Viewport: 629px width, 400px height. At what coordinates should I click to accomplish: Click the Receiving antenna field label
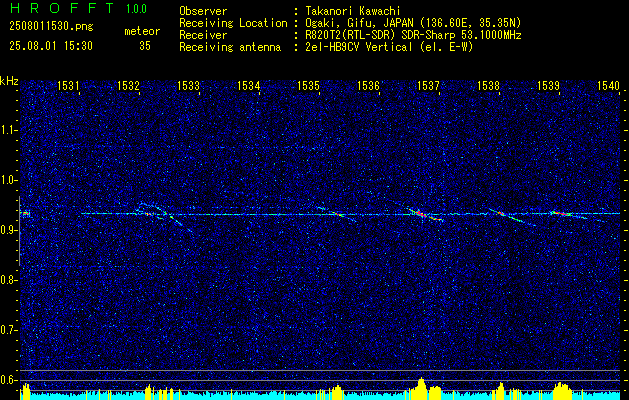click(230, 47)
